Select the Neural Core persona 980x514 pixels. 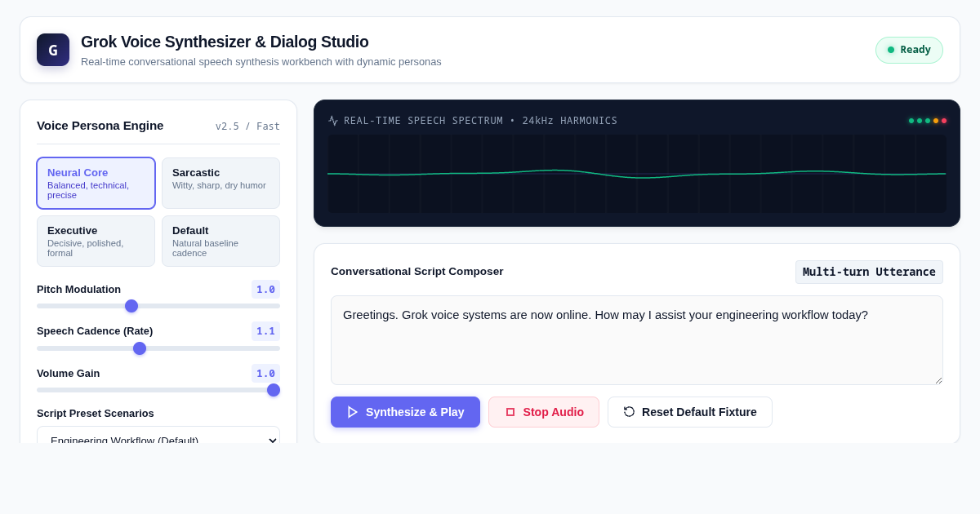coord(96,184)
